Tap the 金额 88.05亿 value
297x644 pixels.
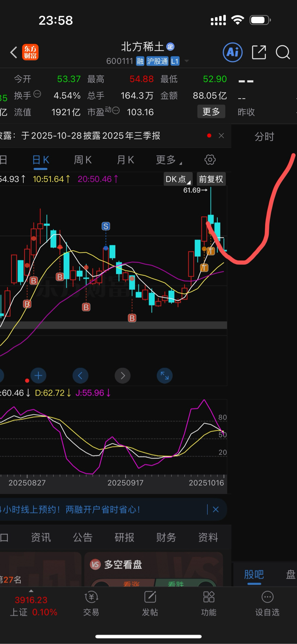tap(210, 96)
